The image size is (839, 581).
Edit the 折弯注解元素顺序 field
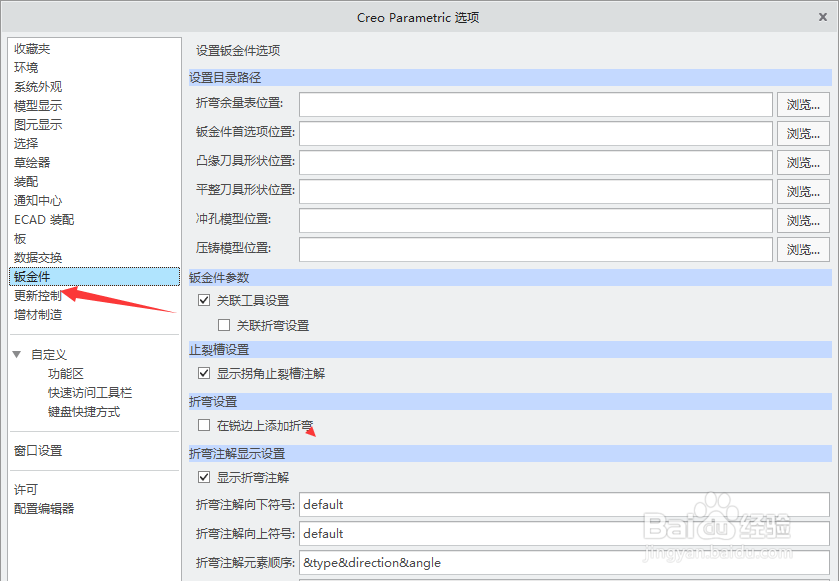point(564,562)
